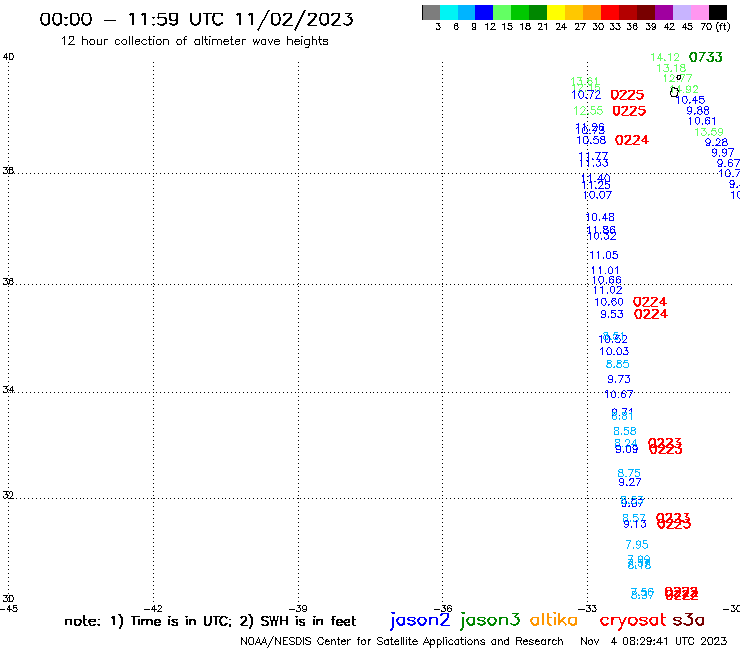Click the green '0733' time label
Screen dimensions: 740x650
click(x=706, y=57)
